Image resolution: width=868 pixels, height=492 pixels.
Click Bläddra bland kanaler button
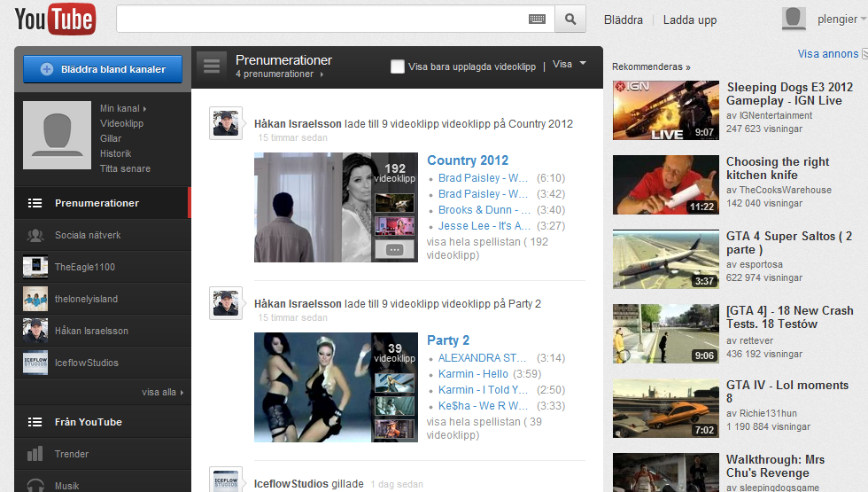tap(103, 69)
